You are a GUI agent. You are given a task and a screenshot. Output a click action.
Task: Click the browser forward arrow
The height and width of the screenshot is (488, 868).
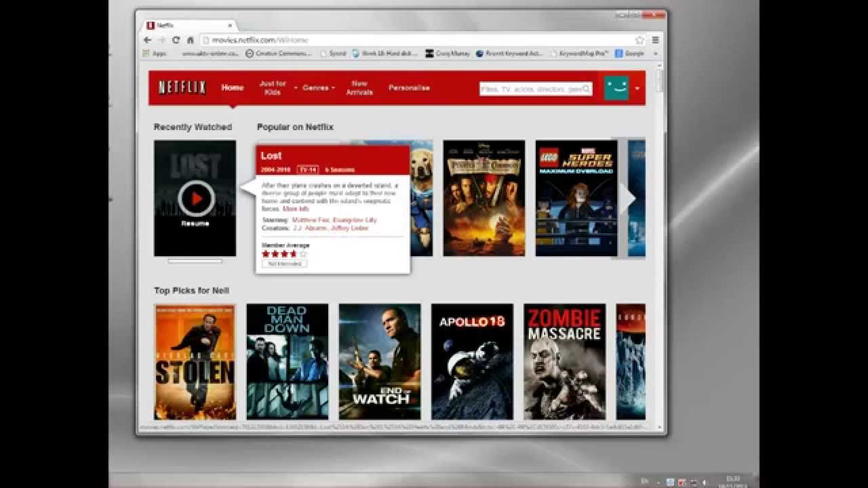point(161,40)
